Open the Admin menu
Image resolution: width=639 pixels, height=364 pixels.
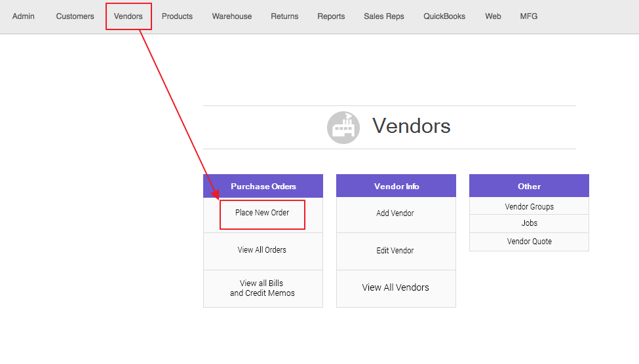coord(24,16)
